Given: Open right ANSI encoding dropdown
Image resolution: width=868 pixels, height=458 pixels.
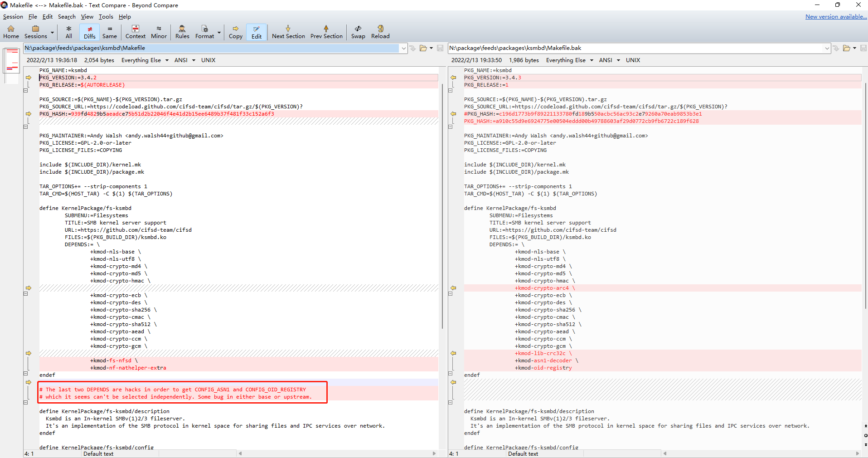Looking at the screenshot, I should click(x=609, y=60).
